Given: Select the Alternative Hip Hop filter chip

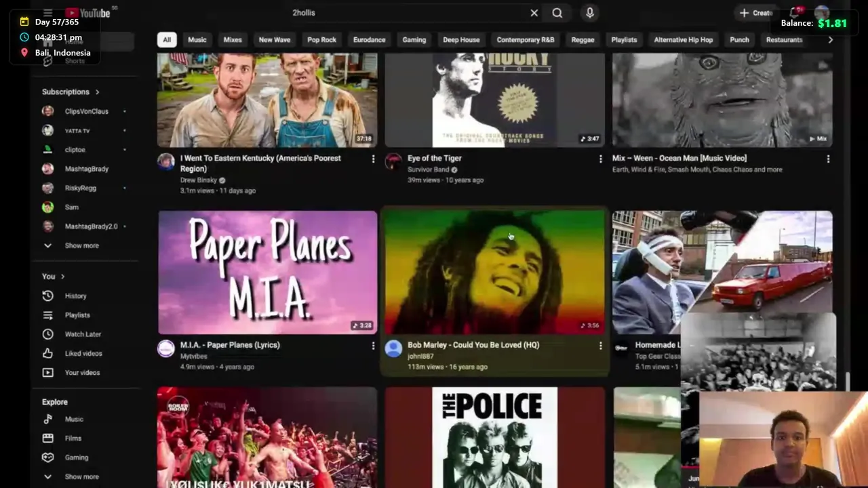Looking at the screenshot, I should click(684, 40).
